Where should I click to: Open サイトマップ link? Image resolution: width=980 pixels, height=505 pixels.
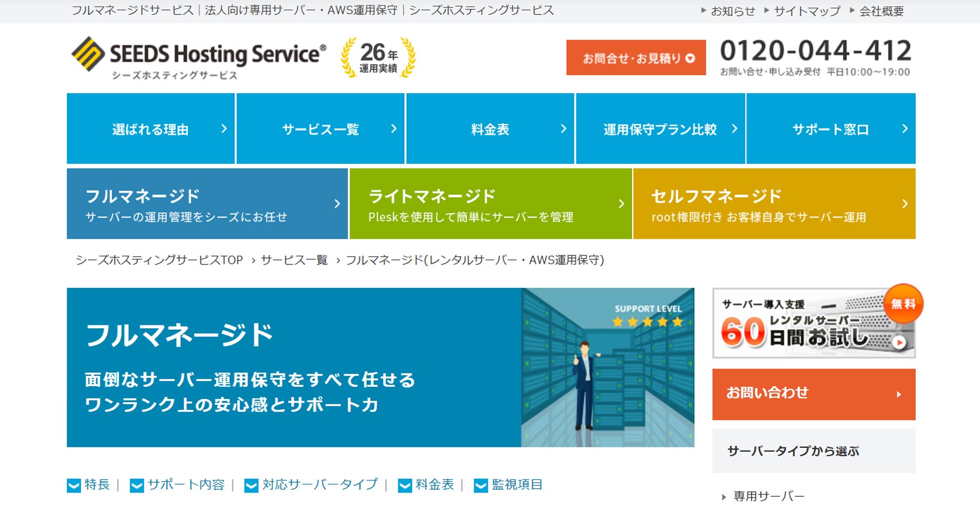807,11
